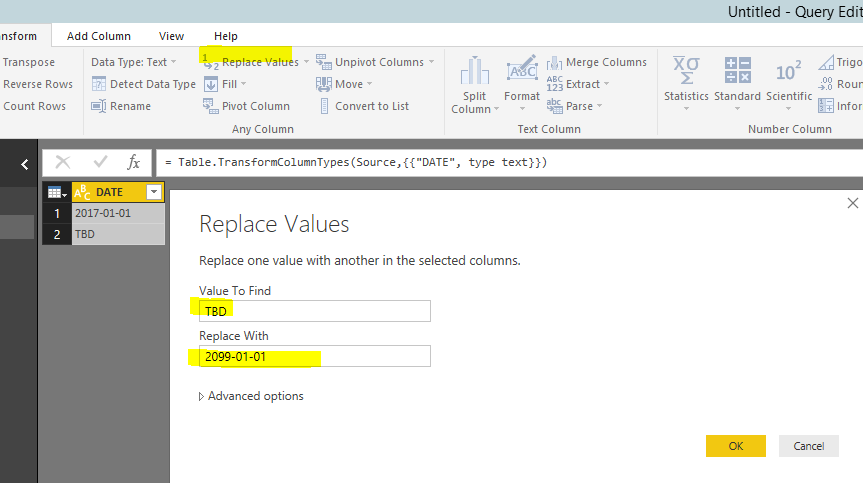Viewport: 863px width, 483px height.
Task: Click the Rounding icon
Action: [x=826, y=84]
